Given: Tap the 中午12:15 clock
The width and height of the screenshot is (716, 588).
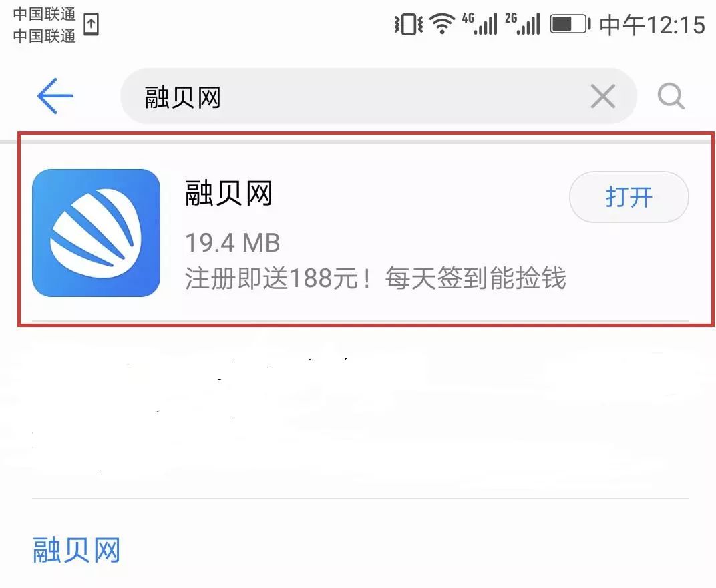Looking at the screenshot, I should point(652,25).
